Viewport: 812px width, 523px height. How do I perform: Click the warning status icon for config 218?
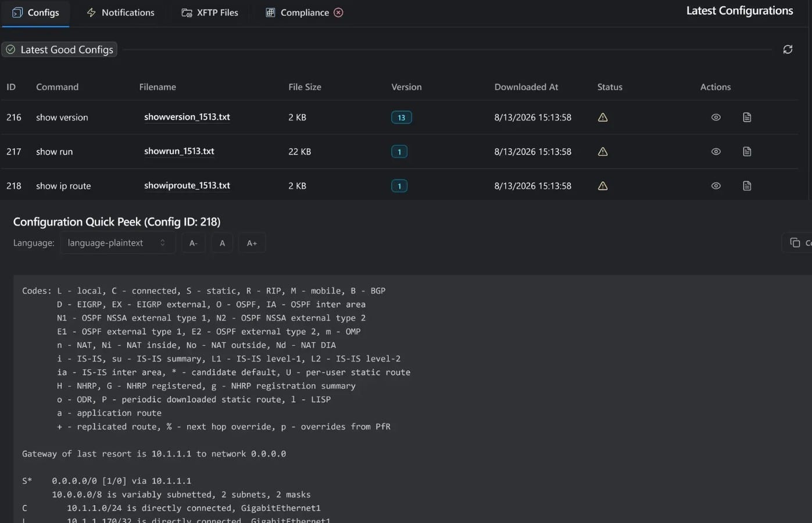click(603, 186)
